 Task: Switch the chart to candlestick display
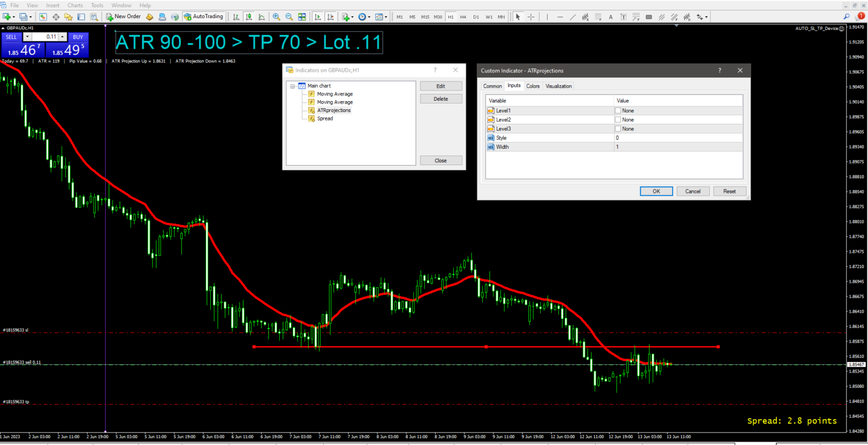click(249, 16)
